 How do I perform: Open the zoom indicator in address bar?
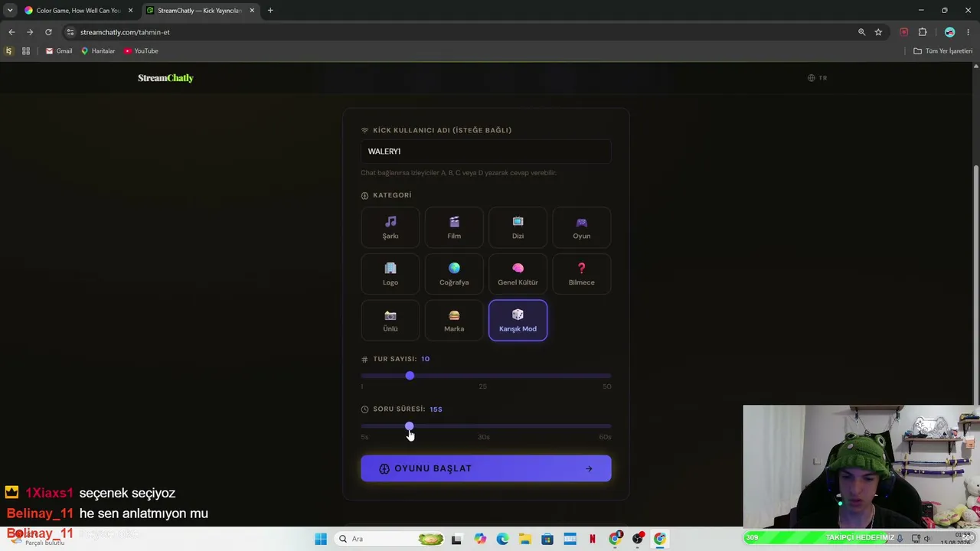(861, 32)
